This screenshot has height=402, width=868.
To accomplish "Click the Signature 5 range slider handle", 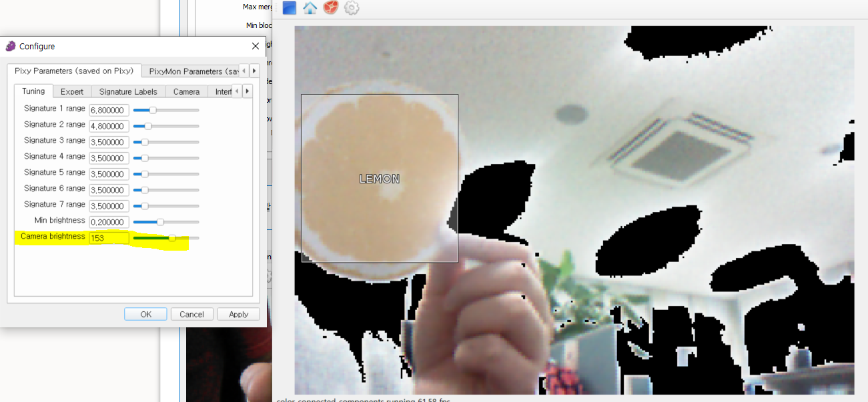I will coord(145,174).
